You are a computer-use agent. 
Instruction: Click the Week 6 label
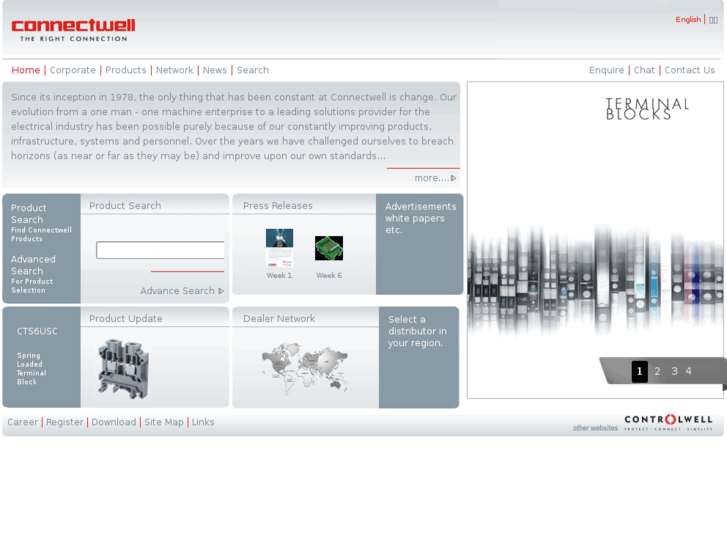pos(329,276)
